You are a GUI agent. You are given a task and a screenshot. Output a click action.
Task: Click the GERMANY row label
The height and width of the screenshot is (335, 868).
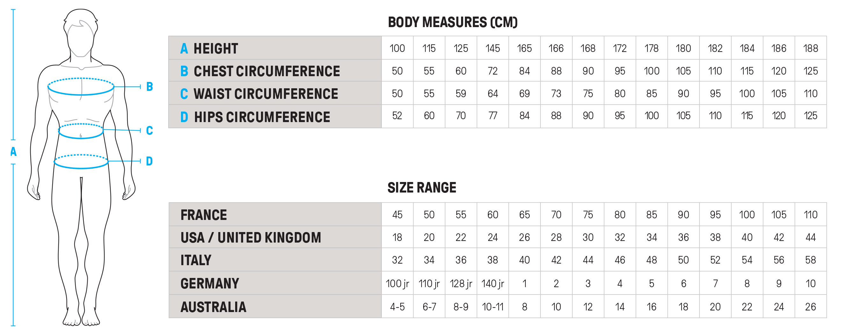(x=210, y=283)
